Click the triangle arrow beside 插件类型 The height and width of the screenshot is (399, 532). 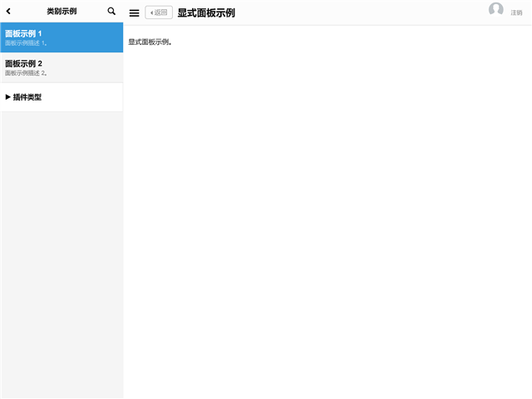(x=8, y=97)
